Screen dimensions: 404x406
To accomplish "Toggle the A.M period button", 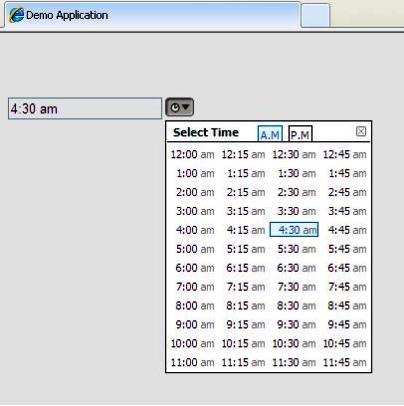I will click(x=270, y=134).
